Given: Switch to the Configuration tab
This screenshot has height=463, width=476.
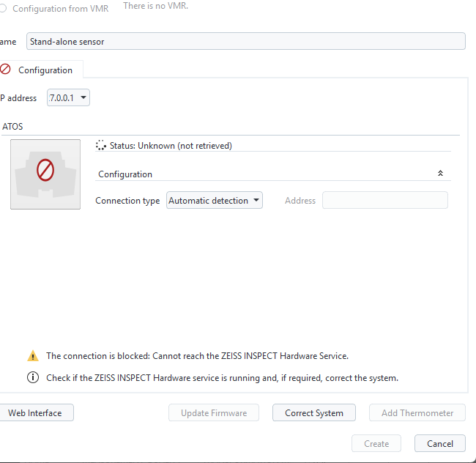Looking at the screenshot, I should (x=40, y=70).
